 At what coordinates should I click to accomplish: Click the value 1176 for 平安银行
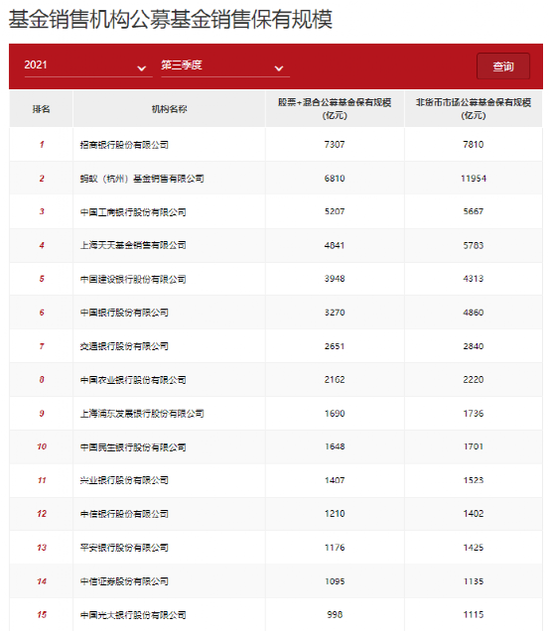[x=334, y=547]
